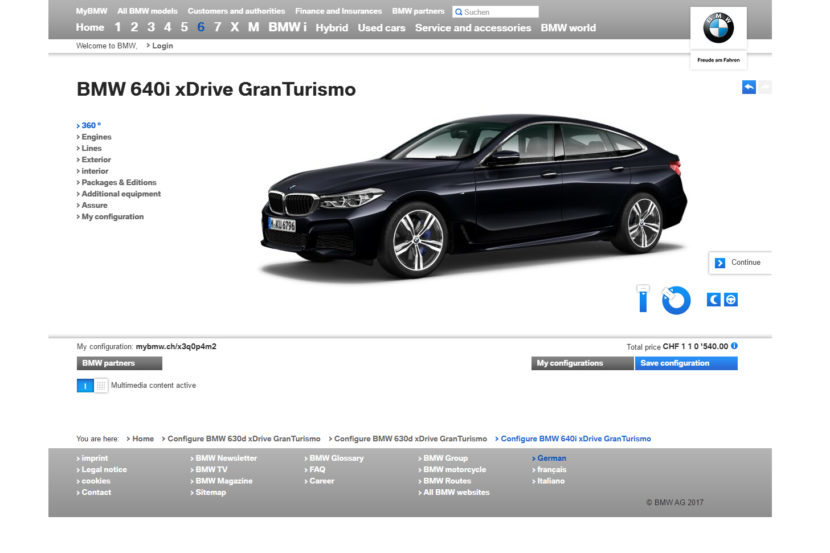Viewport: 830px width, 553px height.
Task: Click the Continue button
Action: [x=739, y=263]
